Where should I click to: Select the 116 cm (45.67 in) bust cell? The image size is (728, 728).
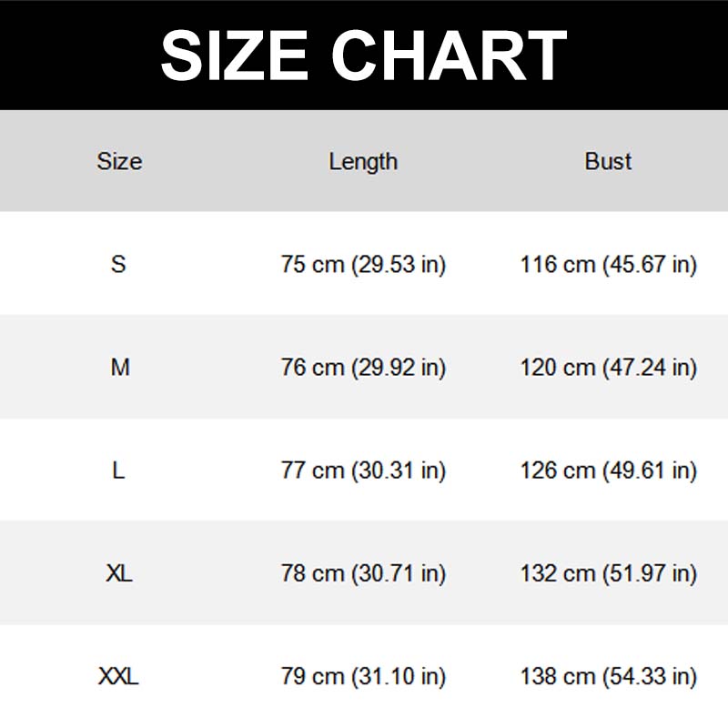point(608,265)
